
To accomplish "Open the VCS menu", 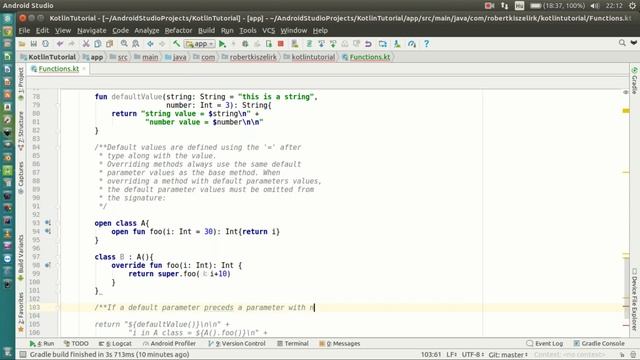I will [269, 31].
